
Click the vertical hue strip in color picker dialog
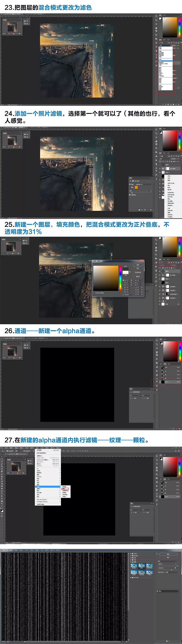(x=120, y=278)
